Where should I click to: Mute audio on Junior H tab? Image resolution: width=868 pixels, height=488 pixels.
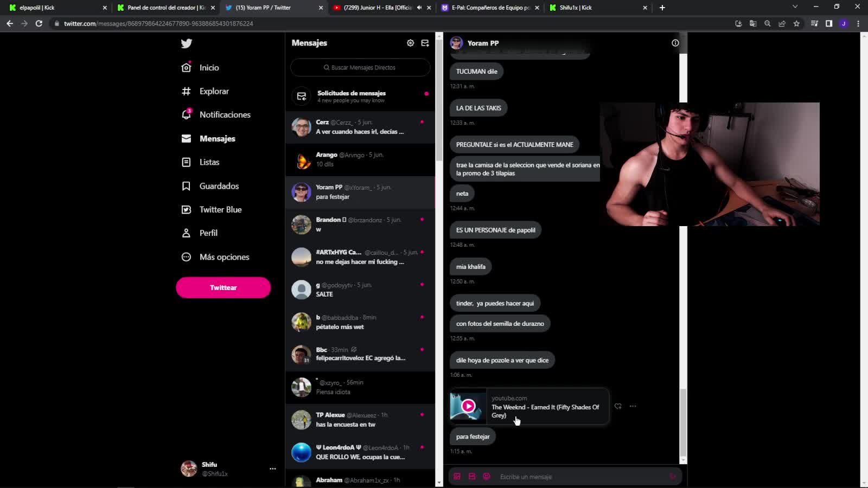pyautogui.click(x=419, y=8)
